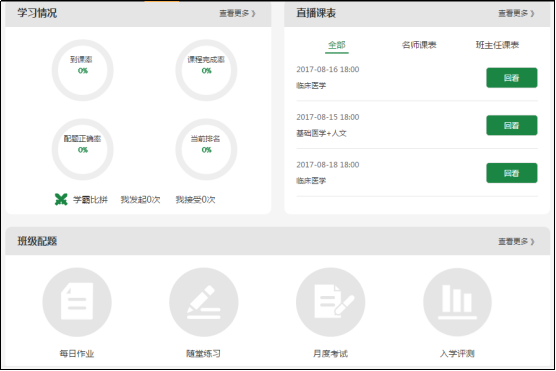Click the 班级配题 panel heading
The image size is (556, 371).
[x=37, y=241]
